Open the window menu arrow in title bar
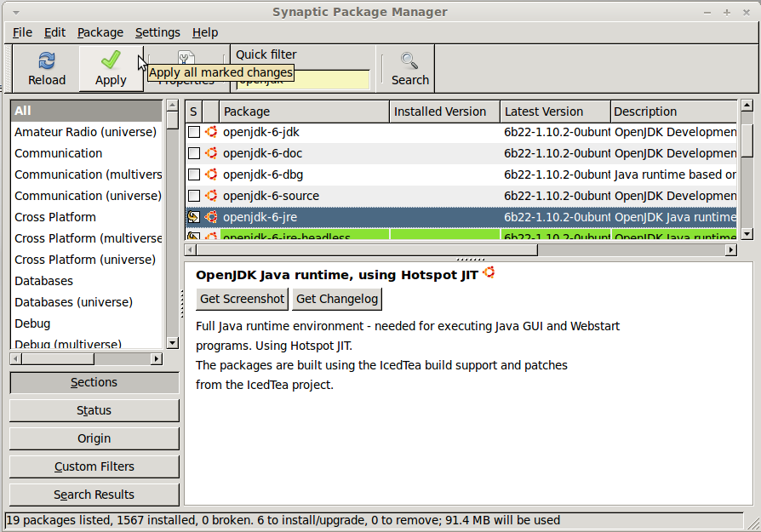Screen dimensions: 761x532 (x=16, y=12)
